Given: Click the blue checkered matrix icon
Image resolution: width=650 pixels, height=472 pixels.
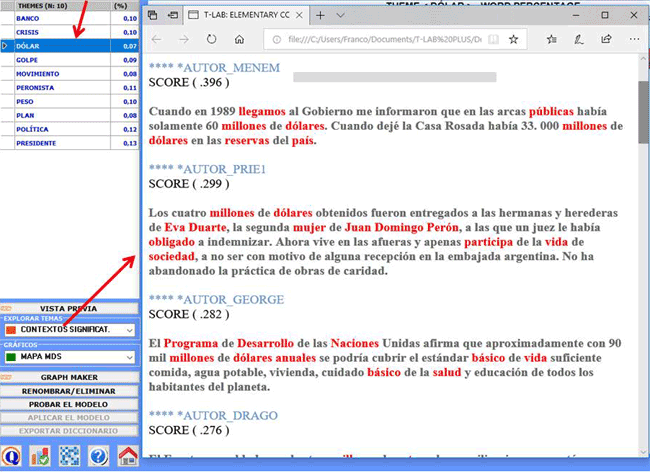Looking at the screenshot, I should pos(69,457).
